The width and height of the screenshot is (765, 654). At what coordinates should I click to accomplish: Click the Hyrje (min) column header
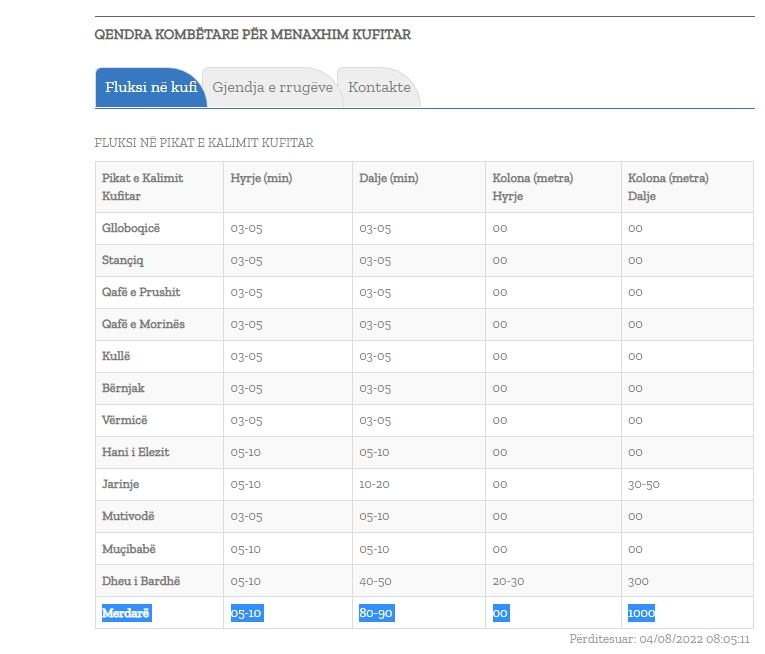coord(261,178)
